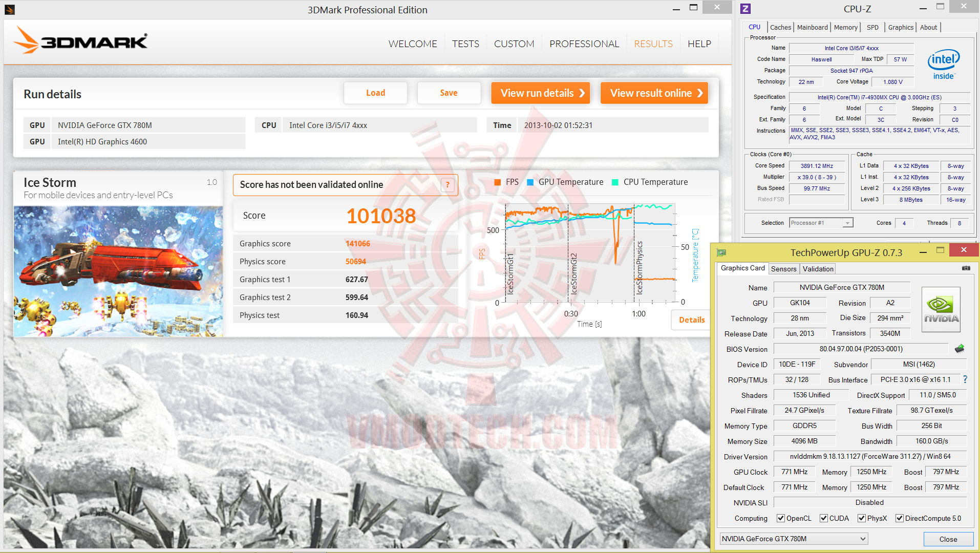Open the CUSTOM tab in 3DMark
Viewport: 980px width, 553px height.
[x=514, y=44]
